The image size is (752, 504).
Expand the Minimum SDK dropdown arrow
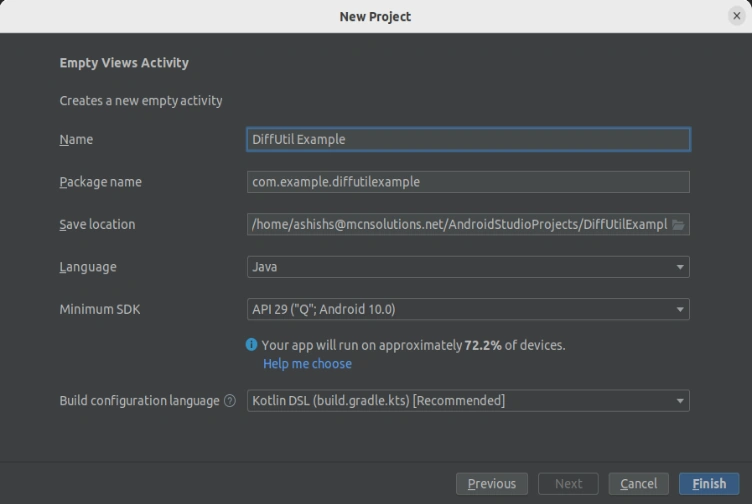[680, 309]
